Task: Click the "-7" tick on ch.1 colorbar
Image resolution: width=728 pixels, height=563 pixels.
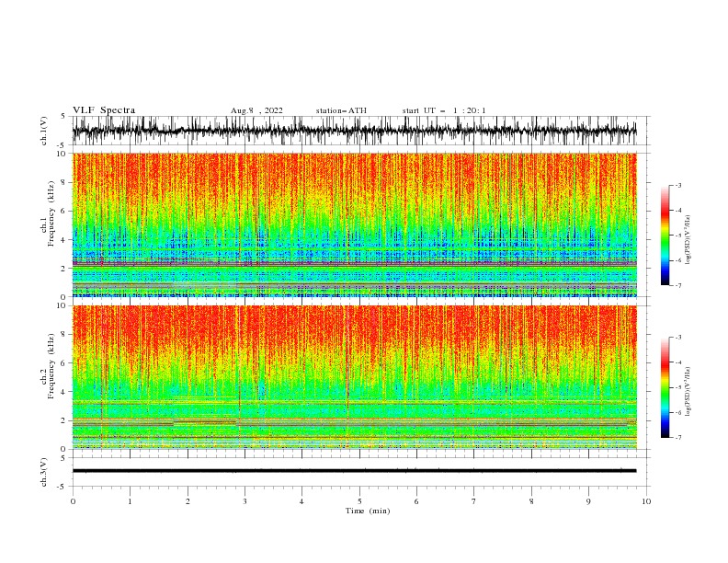Action: point(678,285)
